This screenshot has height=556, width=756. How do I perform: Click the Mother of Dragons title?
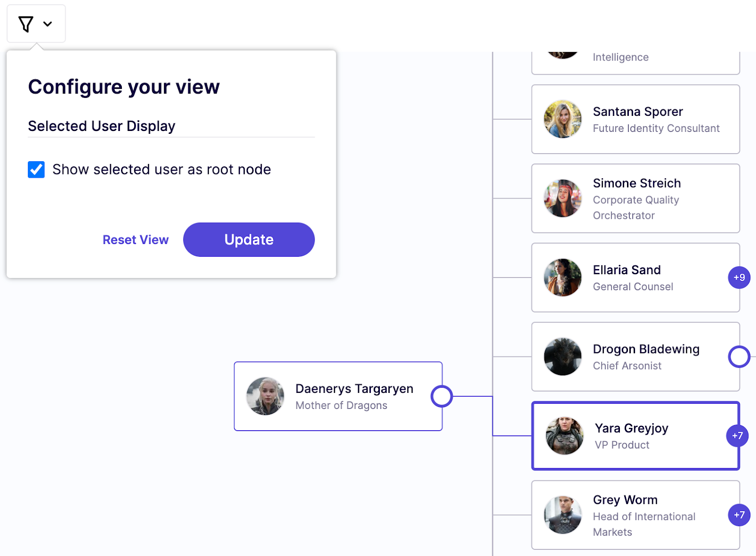(341, 405)
